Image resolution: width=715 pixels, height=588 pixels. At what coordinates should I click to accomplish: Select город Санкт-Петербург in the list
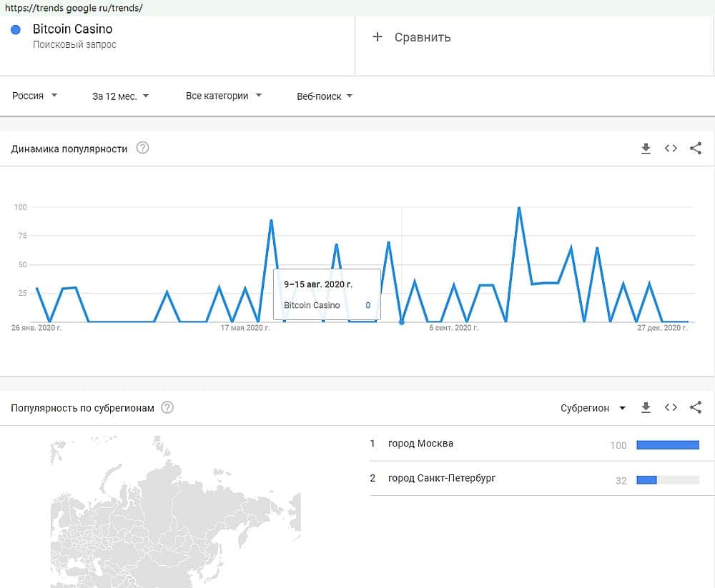click(441, 478)
